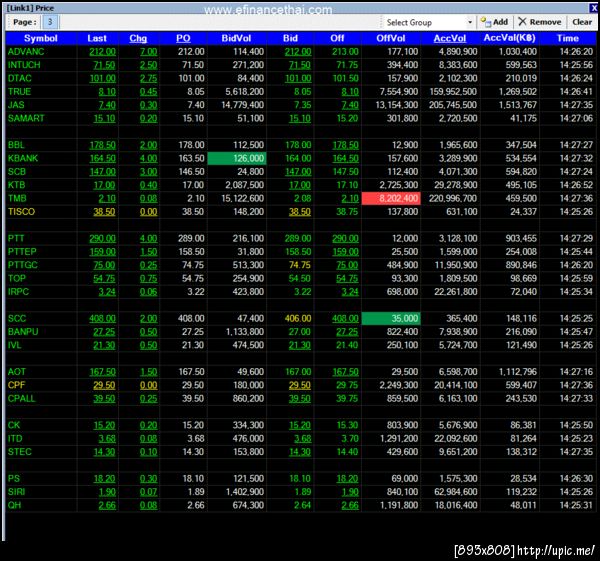This screenshot has width=600, height=561.
Task: Sort by PO column header
Action: 183,38
